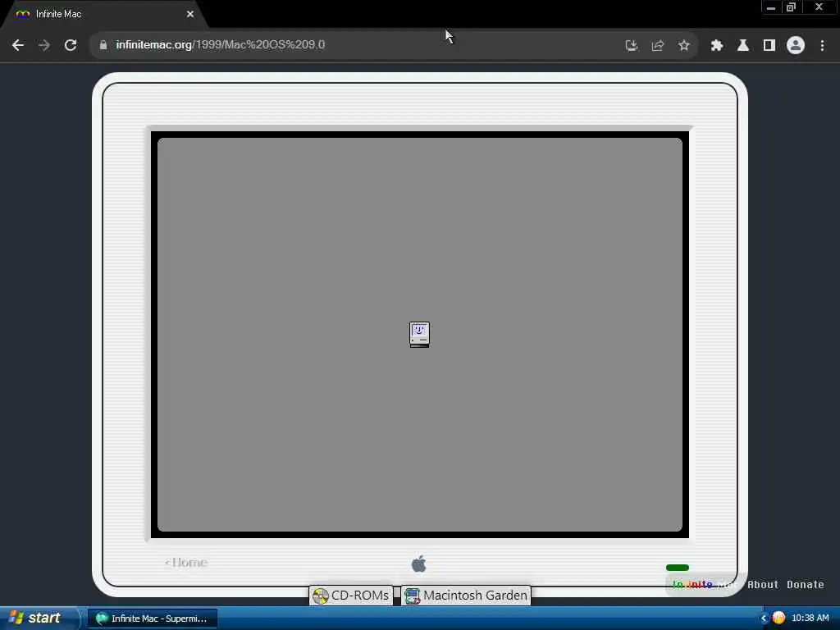Click the browser forward arrow
The image size is (840, 630).
coord(44,45)
